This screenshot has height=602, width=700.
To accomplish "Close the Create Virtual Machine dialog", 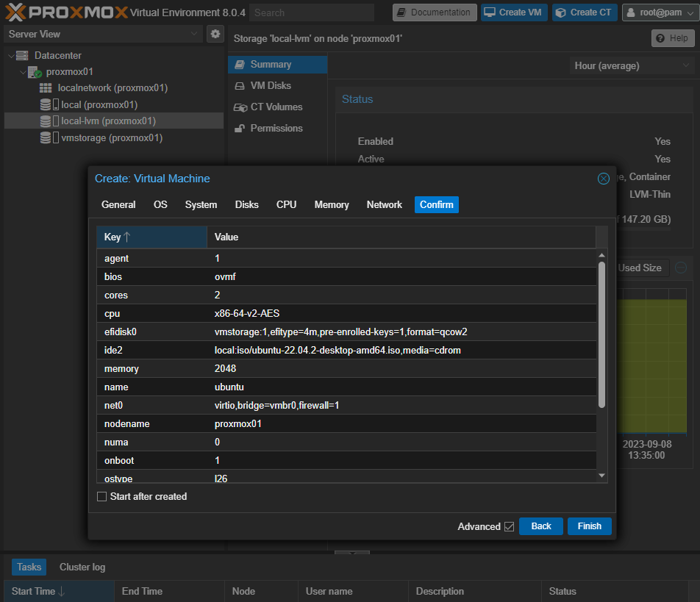I will (x=603, y=179).
